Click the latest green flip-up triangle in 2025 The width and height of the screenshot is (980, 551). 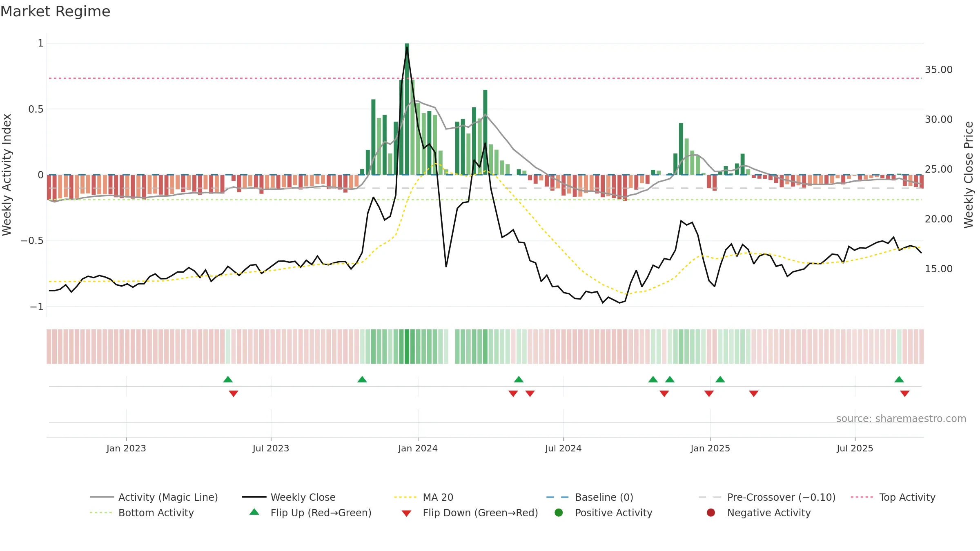pyautogui.click(x=899, y=380)
